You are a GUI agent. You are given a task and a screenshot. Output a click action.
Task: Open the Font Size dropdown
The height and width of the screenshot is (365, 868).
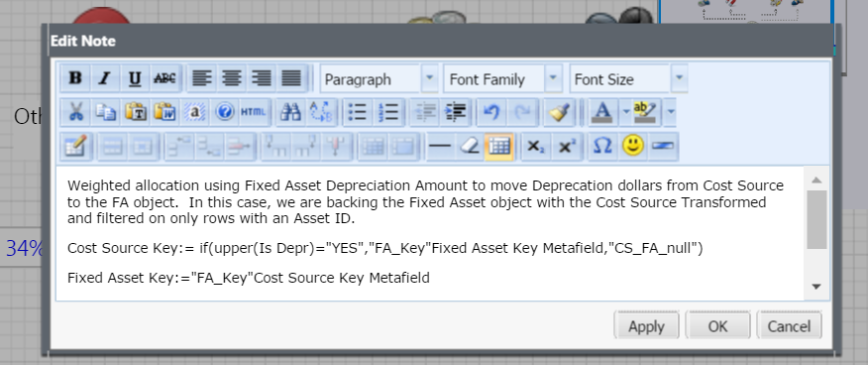click(629, 79)
